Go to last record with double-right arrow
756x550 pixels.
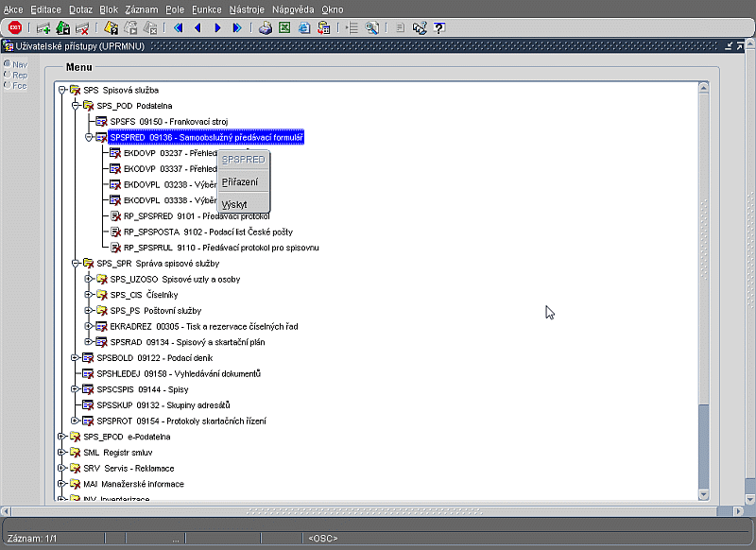(237, 28)
